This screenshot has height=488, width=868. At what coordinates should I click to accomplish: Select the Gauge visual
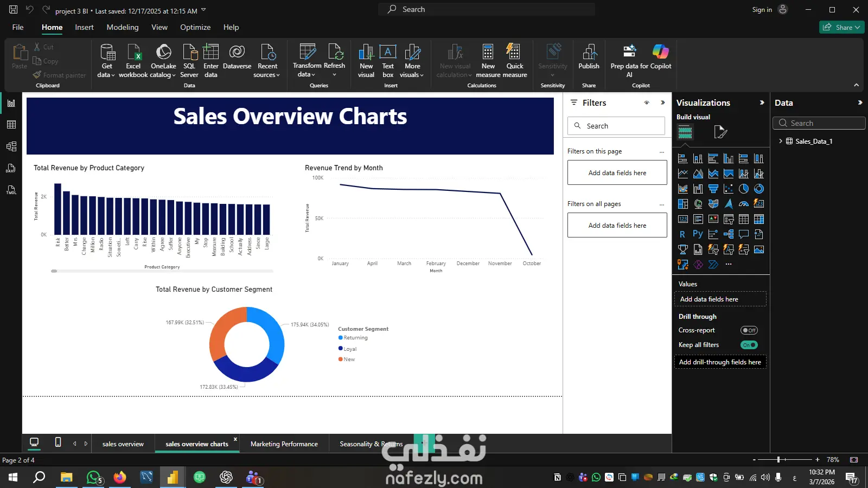pos(744,204)
